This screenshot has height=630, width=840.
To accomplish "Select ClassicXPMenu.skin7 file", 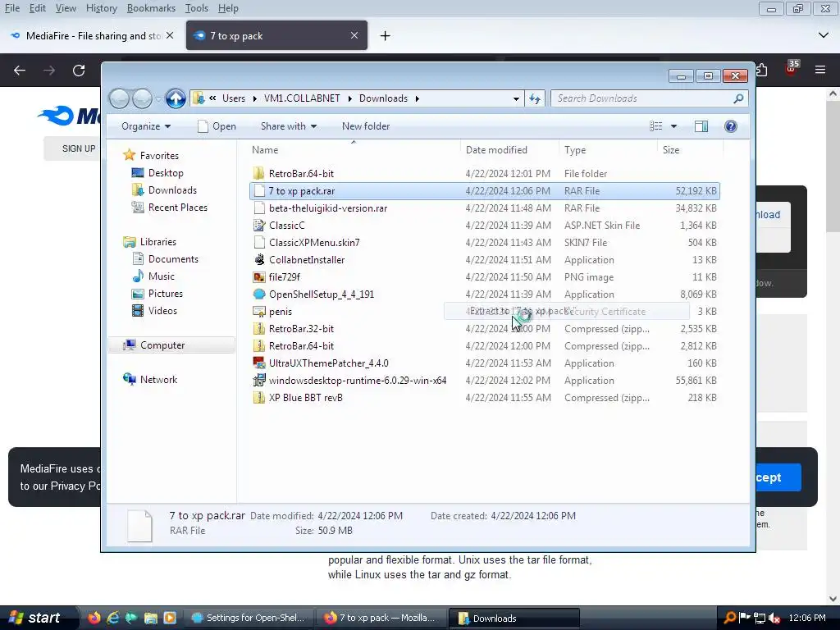I will (314, 243).
